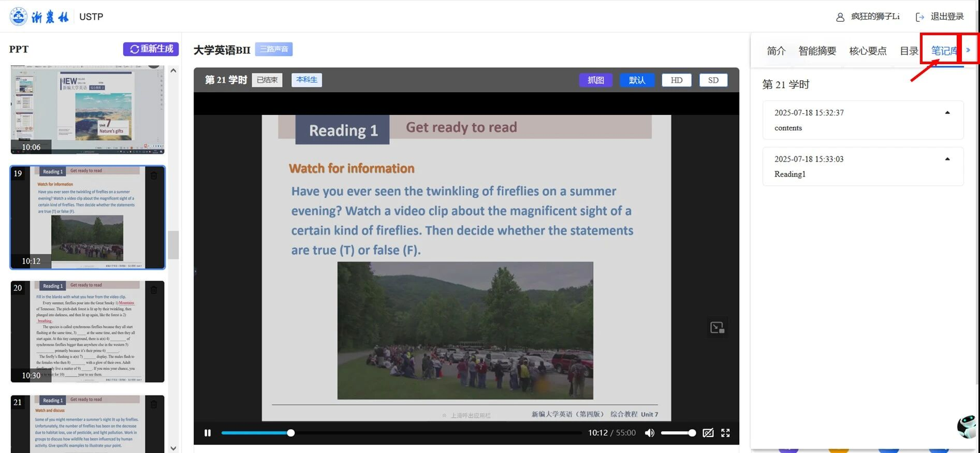Click the picture-in-picture icon on video
The image size is (980, 453).
[x=717, y=327]
